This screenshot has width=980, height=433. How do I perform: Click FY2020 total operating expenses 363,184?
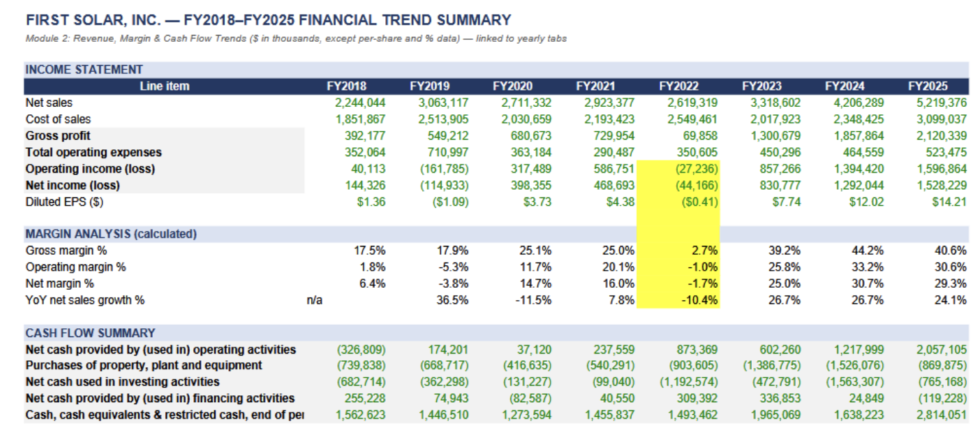[531, 152]
